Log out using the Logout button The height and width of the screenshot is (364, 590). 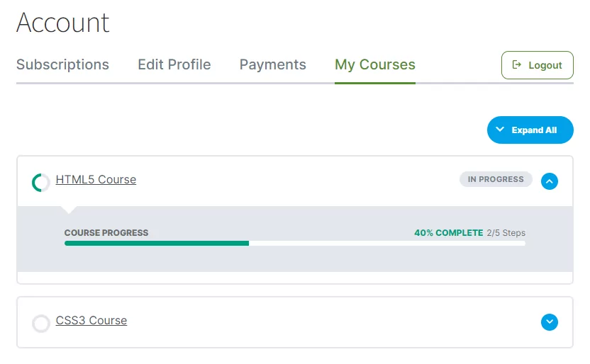[537, 65]
